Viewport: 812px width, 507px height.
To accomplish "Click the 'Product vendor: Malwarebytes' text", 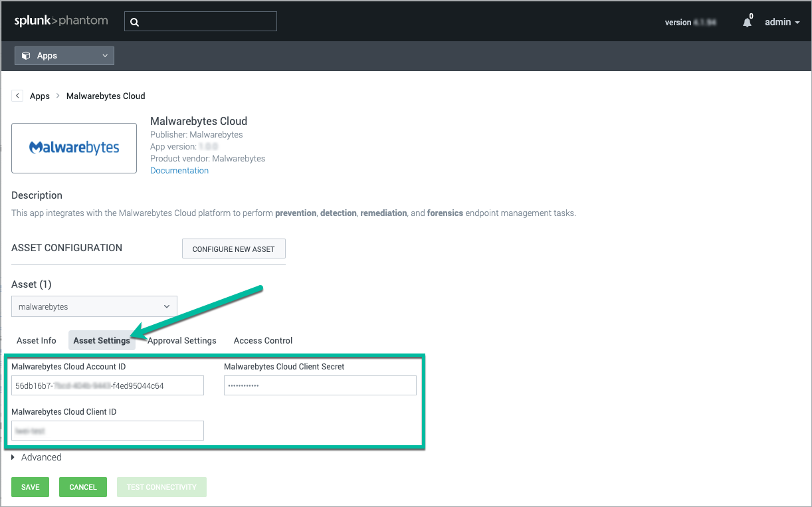I will [x=208, y=158].
